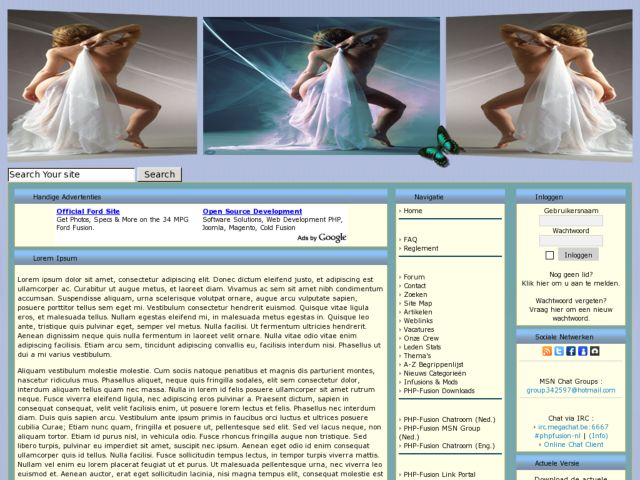Click the Lorem Ipsum panel header
Image resolution: width=640 pixels, height=480 pixels.
(201, 258)
